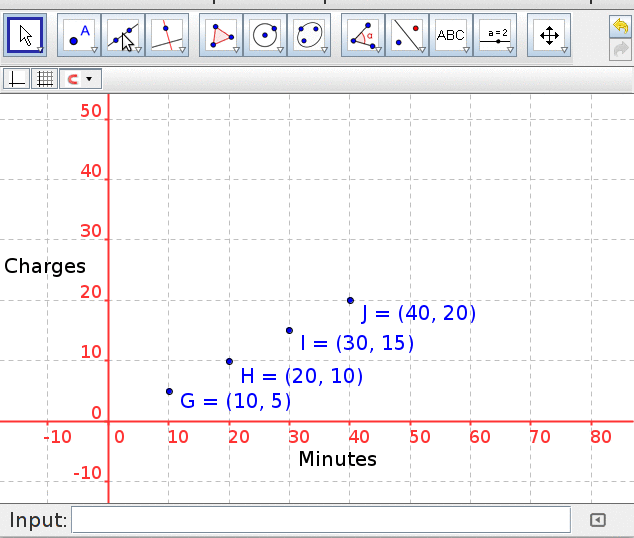Select the New Point tool
Image resolution: width=634 pixels, height=538 pixels.
click(78, 35)
